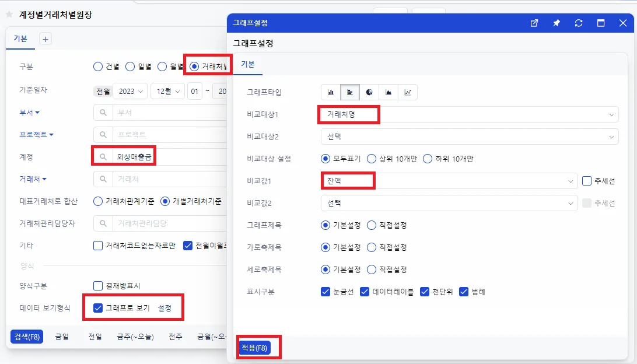Toggle the 그래프로 보기 checkbox
Viewport: 637px width, 364px height.
98,308
